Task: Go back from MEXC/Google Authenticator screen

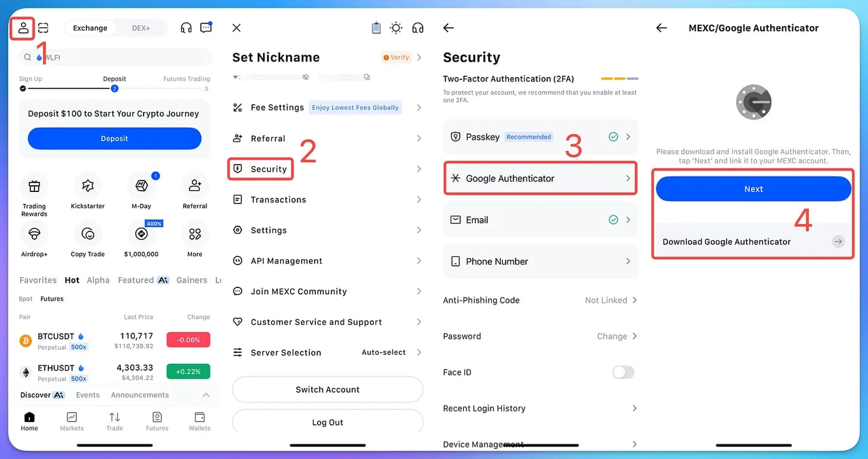Action: [661, 28]
